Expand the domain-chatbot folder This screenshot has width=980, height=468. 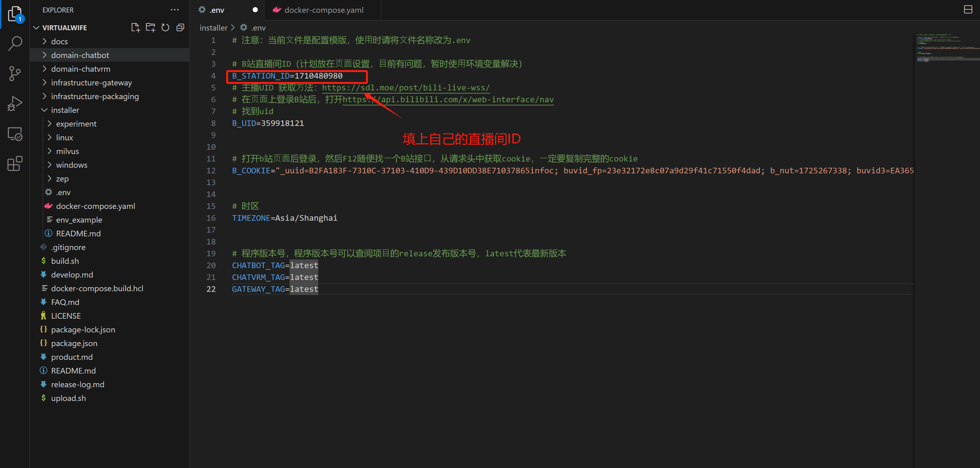coord(45,55)
